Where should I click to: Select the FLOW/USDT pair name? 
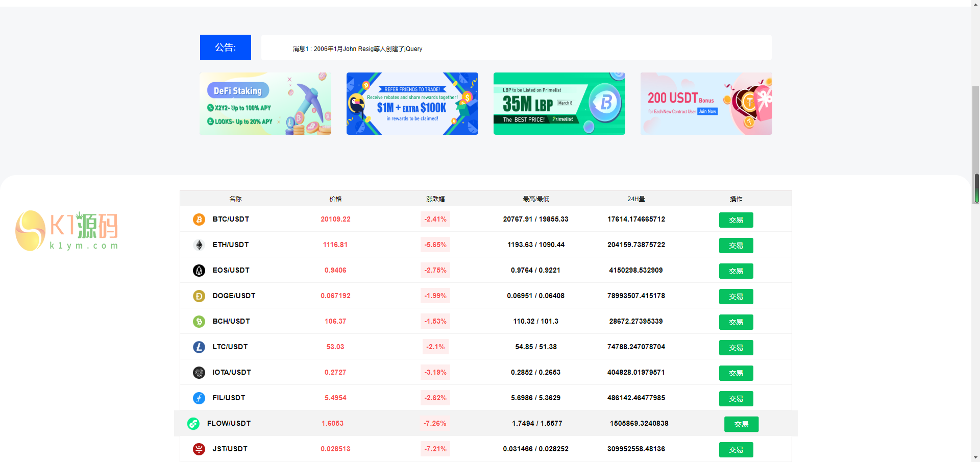click(229, 423)
